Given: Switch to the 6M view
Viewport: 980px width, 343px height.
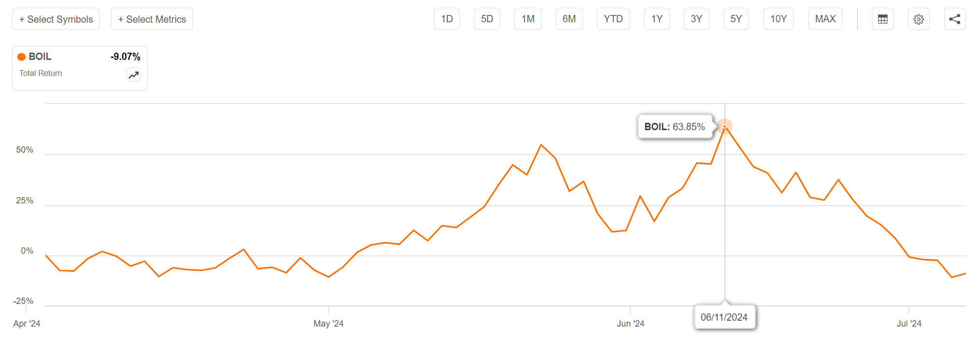Looking at the screenshot, I should pos(569,19).
